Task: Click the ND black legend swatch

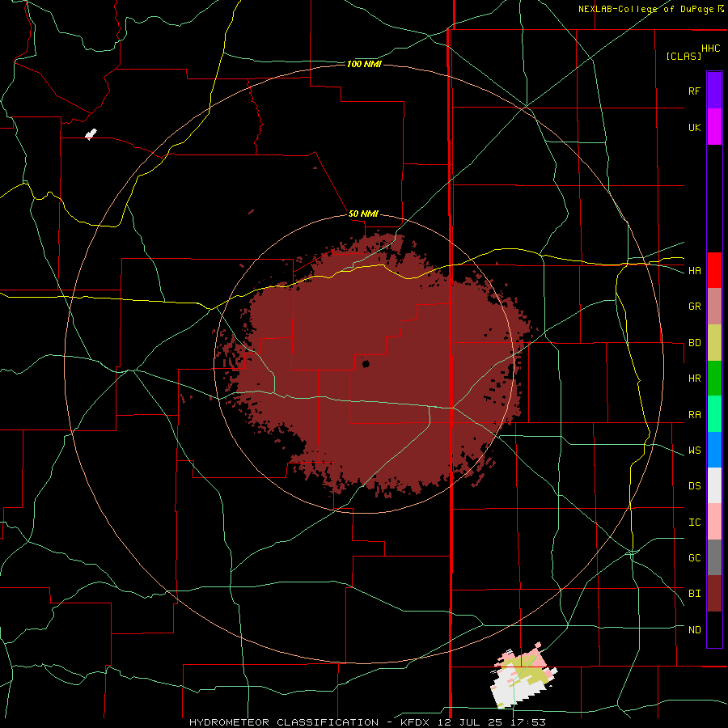Action: coord(714,629)
